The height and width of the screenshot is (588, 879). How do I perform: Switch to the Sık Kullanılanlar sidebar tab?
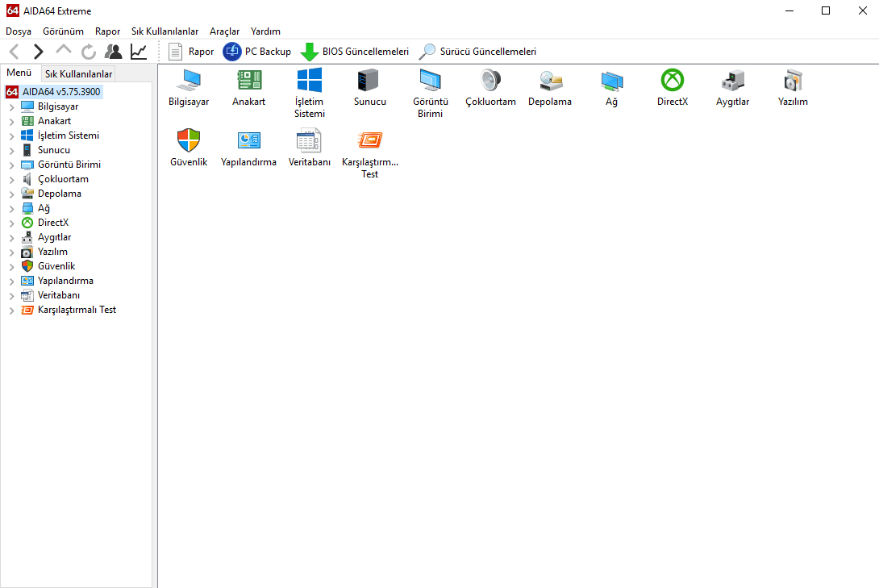(x=78, y=74)
